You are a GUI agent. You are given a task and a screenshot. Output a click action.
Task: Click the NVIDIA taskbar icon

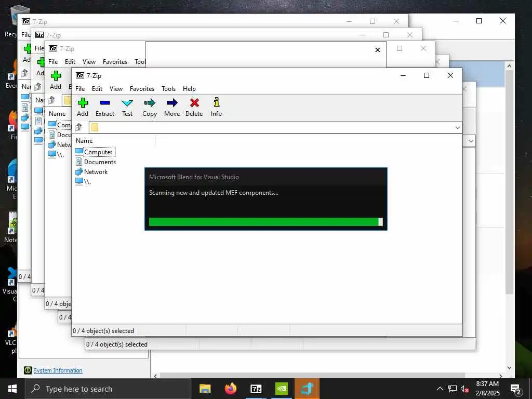pos(281,389)
